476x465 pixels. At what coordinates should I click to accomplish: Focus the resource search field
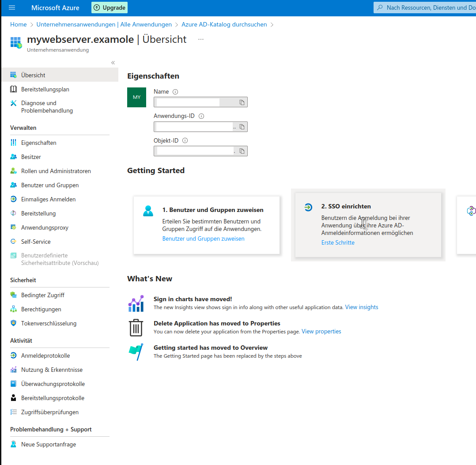(x=425, y=8)
